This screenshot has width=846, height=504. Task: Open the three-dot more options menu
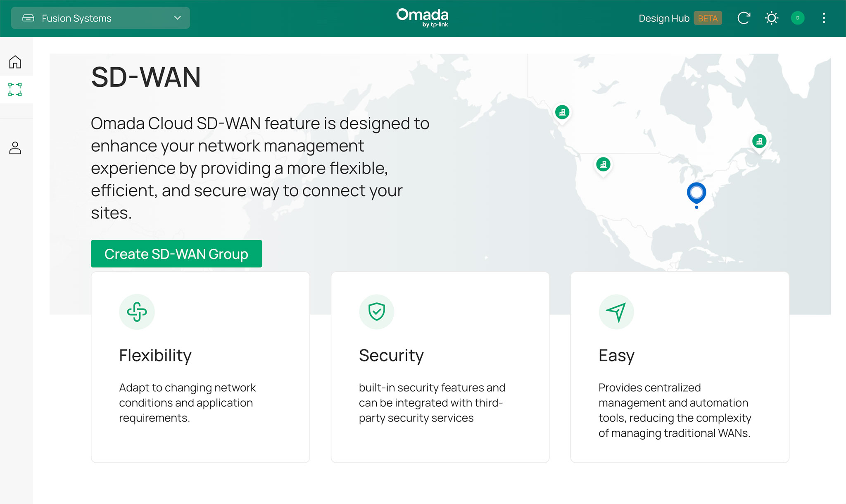pyautogui.click(x=824, y=18)
